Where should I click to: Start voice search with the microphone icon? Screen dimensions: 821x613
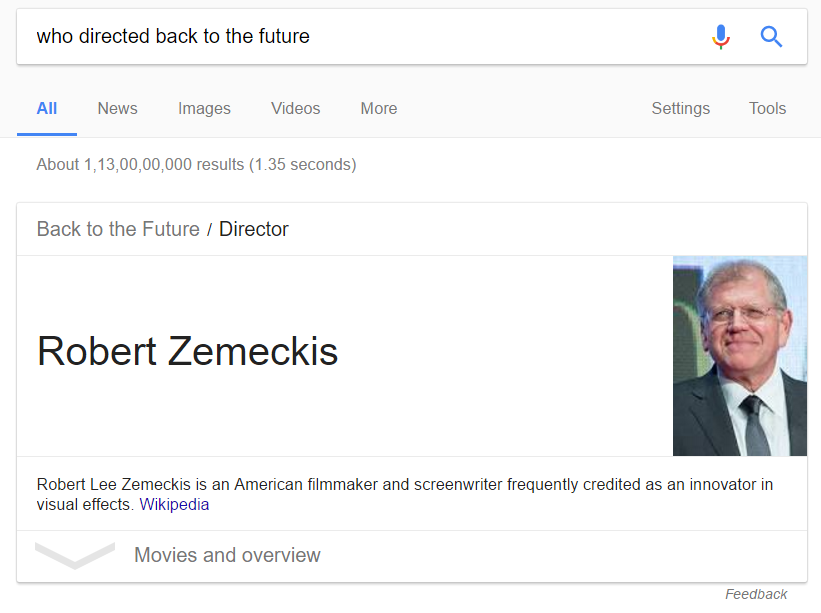720,37
